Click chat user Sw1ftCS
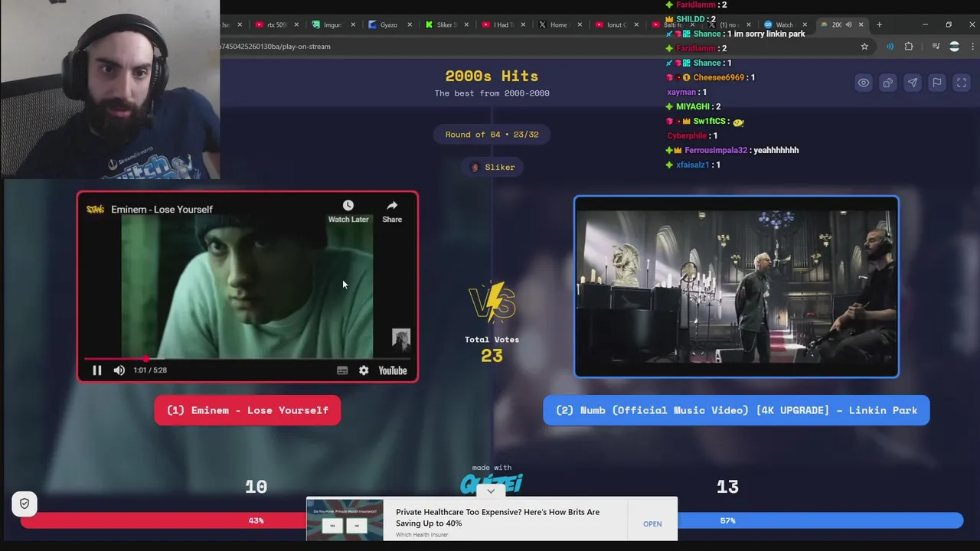The image size is (980, 551). 709,122
